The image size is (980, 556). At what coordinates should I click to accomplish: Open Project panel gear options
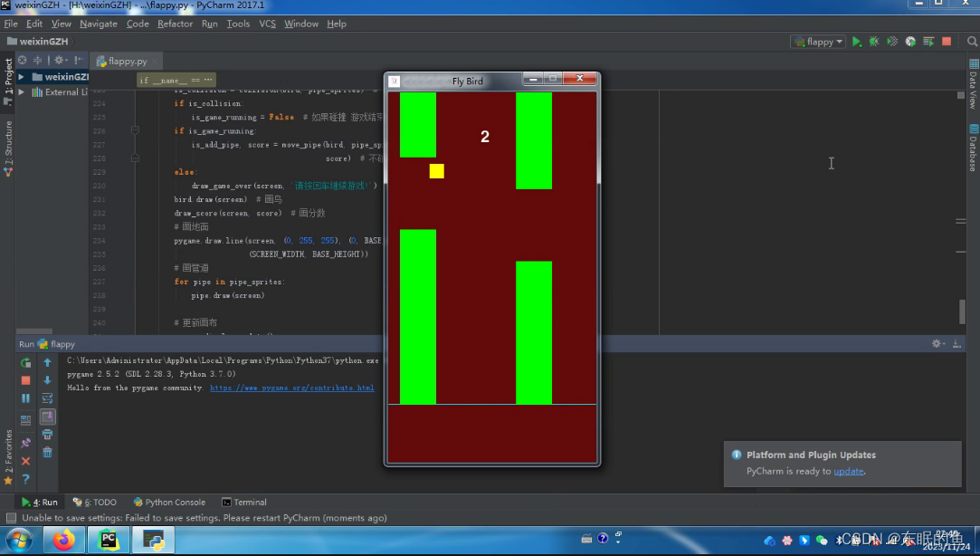60,60
